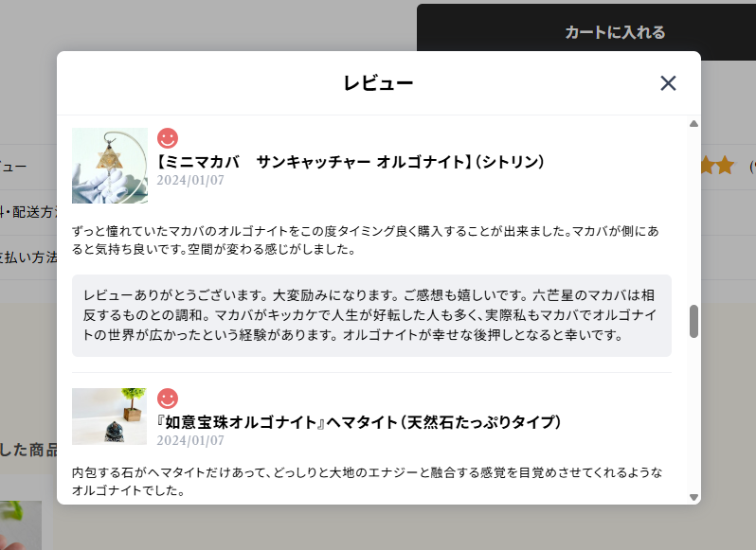Open the ミニマカバ サンキャッチャー product thumbnail
The width and height of the screenshot is (756, 550).
pos(110,166)
